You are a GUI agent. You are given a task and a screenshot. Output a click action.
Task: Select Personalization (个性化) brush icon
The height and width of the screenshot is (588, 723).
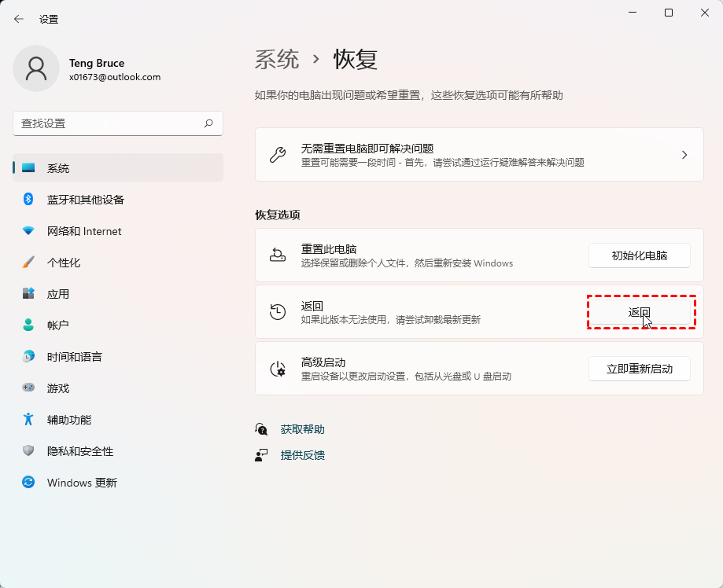click(28, 263)
